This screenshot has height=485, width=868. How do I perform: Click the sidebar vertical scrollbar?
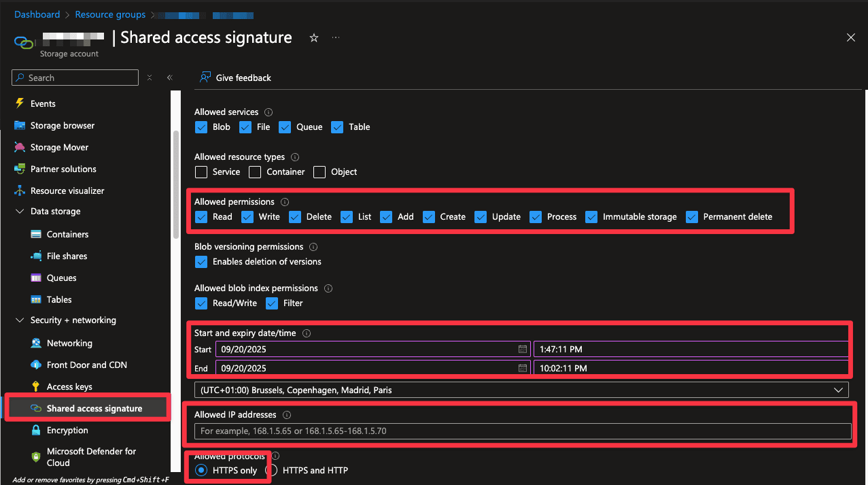tap(176, 184)
